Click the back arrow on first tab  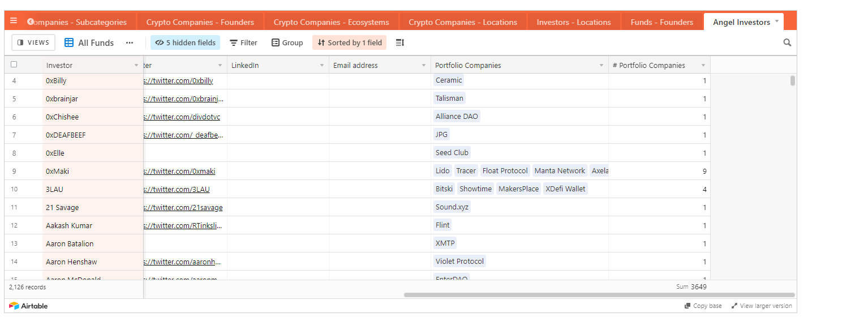pyautogui.click(x=30, y=22)
